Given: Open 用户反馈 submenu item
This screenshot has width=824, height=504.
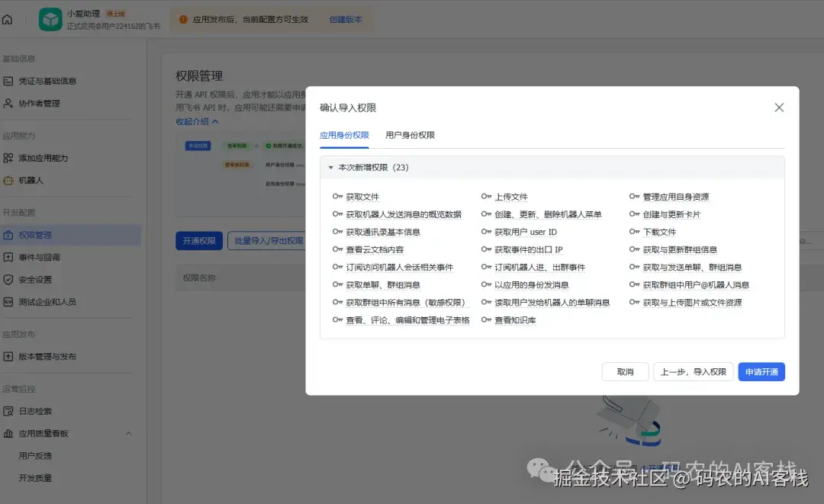Looking at the screenshot, I should (35, 456).
